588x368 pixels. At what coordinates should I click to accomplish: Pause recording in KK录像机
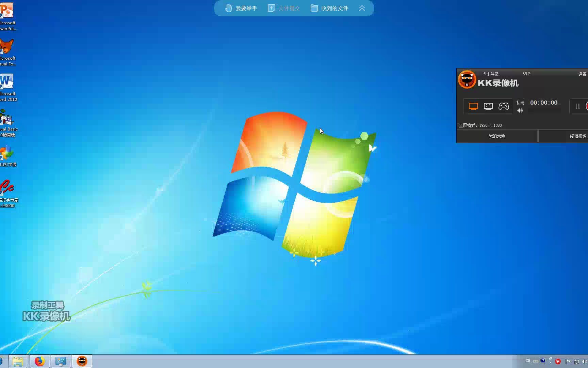(x=577, y=106)
